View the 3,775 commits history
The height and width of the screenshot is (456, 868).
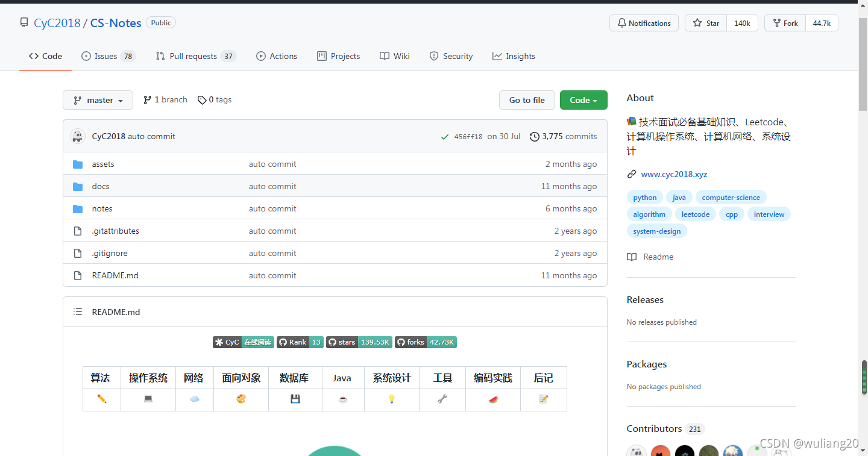[564, 136]
